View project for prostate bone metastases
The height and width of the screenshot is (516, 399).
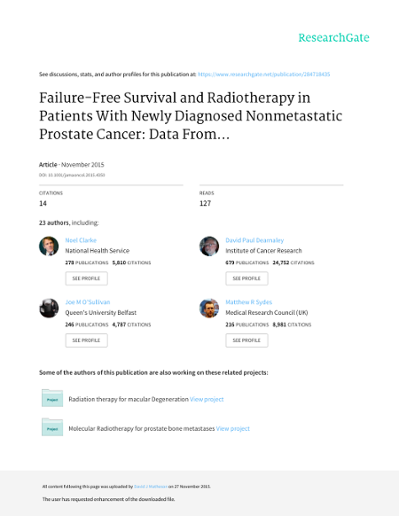click(x=233, y=429)
